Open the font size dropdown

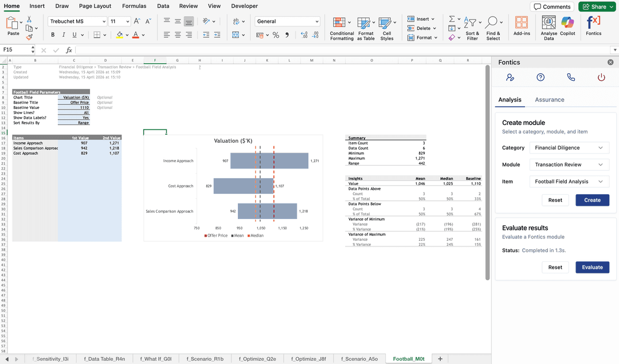click(127, 21)
